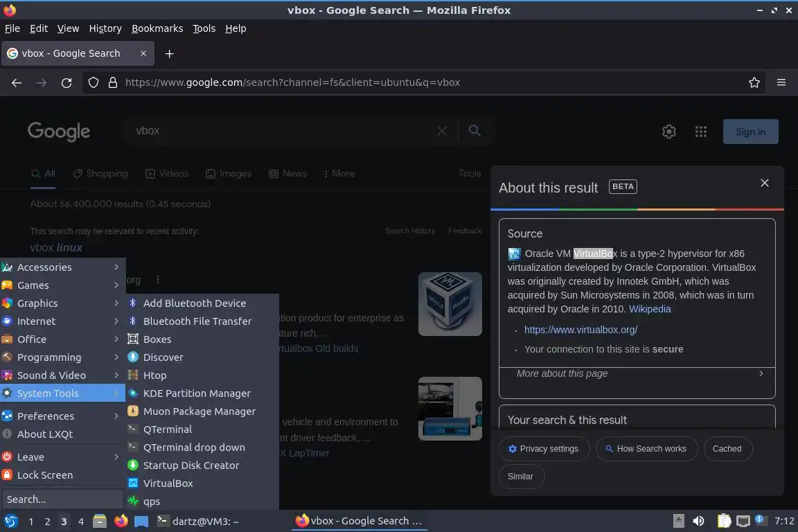Click the VirtualBox logo thumbnail
The width and height of the screenshot is (798, 532).
tap(450, 304)
